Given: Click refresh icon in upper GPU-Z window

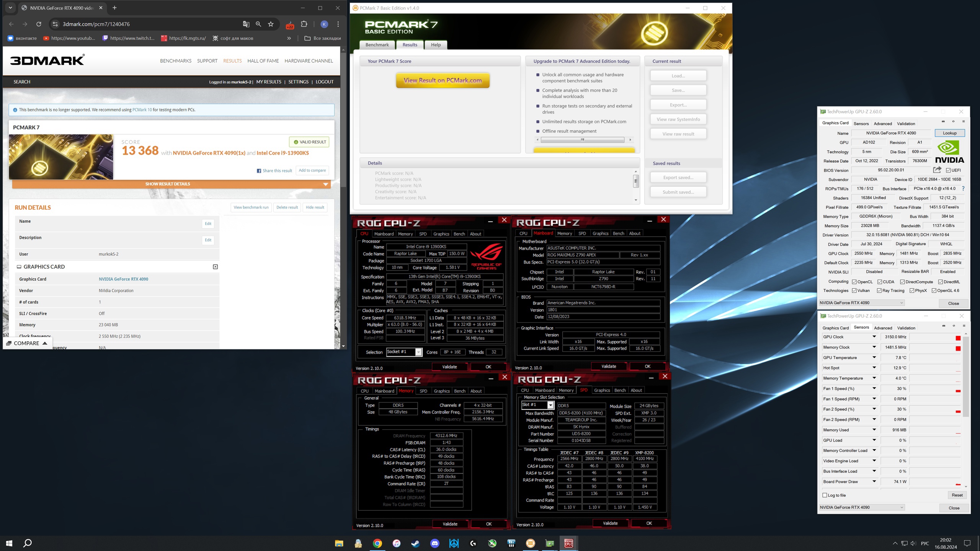Looking at the screenshot, I should coord(953,122).
